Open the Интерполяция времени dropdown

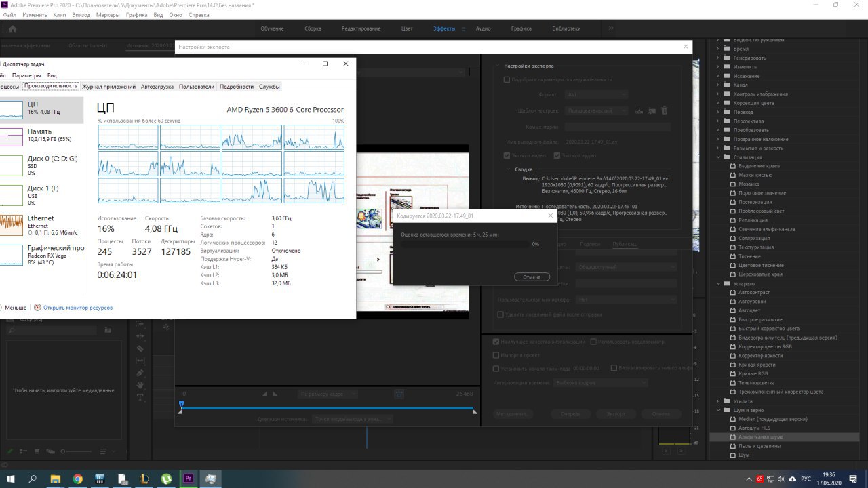[x=600, y=383]
